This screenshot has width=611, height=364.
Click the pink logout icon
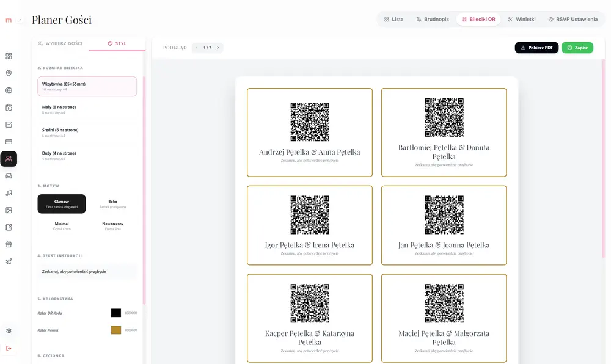tap(9, 348)
